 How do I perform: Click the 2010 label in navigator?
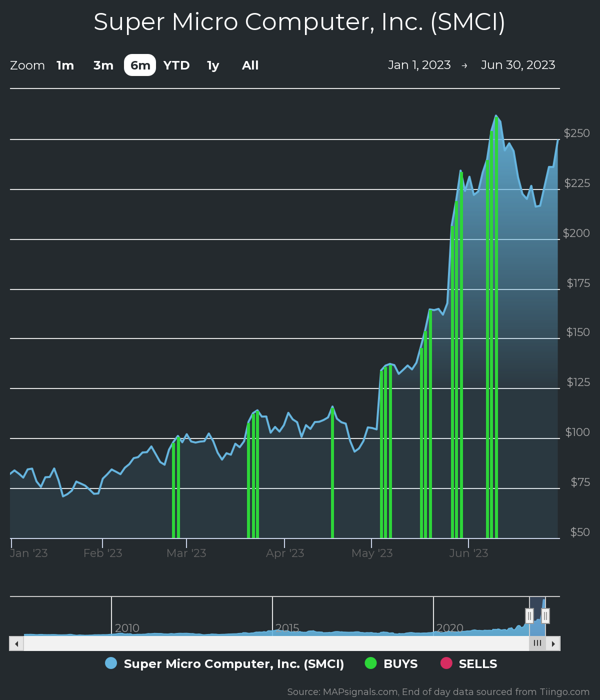(127, 628)
